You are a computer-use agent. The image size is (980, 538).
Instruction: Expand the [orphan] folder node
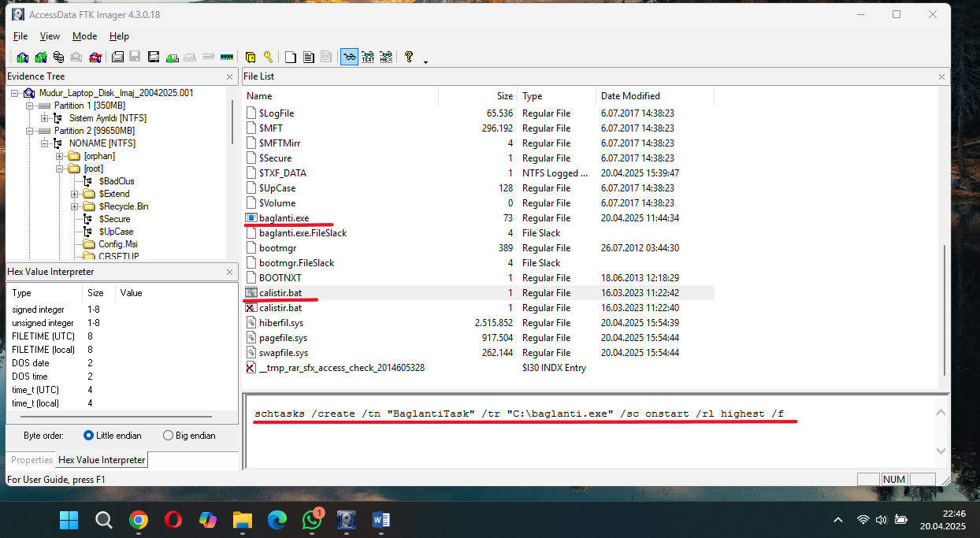60,156
